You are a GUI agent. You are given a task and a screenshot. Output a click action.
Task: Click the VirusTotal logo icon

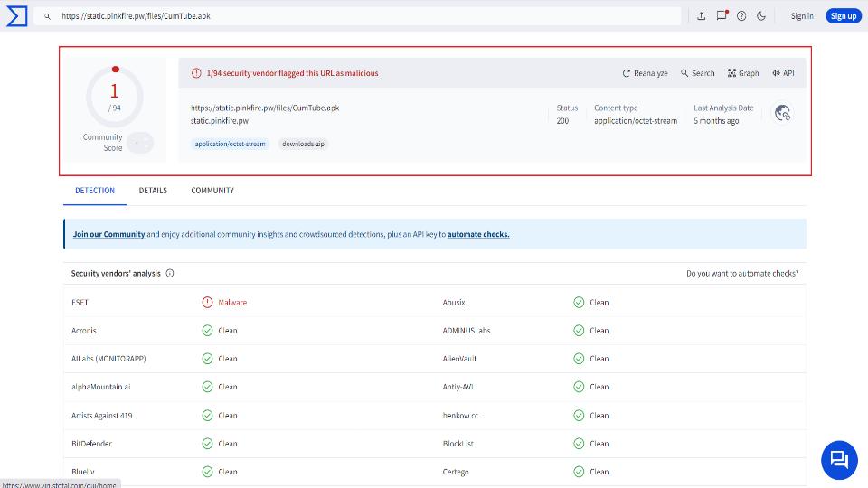[16, 16]
